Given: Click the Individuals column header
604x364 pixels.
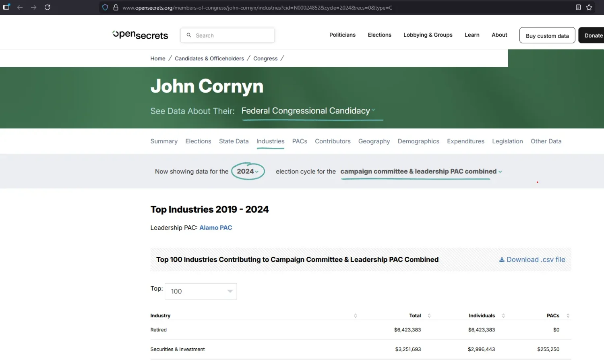Looking at the screenshot, I should [482, 316].
